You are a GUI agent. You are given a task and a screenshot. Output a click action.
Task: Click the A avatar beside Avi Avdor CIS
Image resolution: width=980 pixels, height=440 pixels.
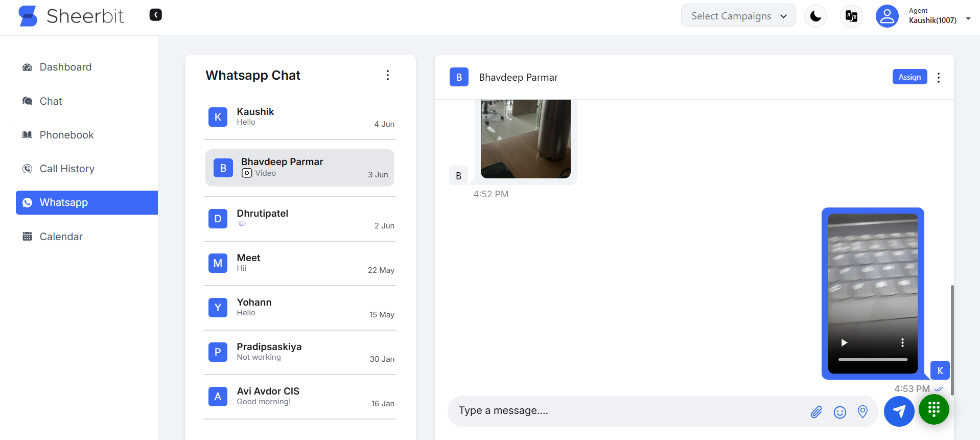coord(218,397)
